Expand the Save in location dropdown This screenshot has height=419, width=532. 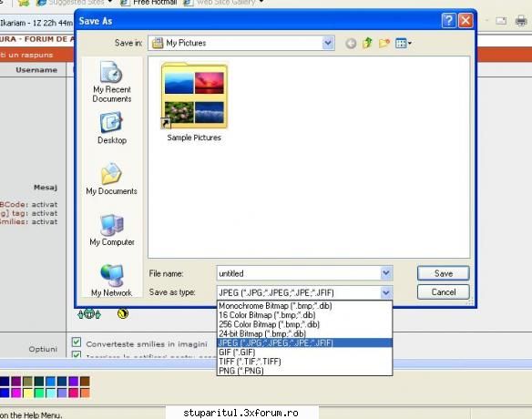click(328, 43)
